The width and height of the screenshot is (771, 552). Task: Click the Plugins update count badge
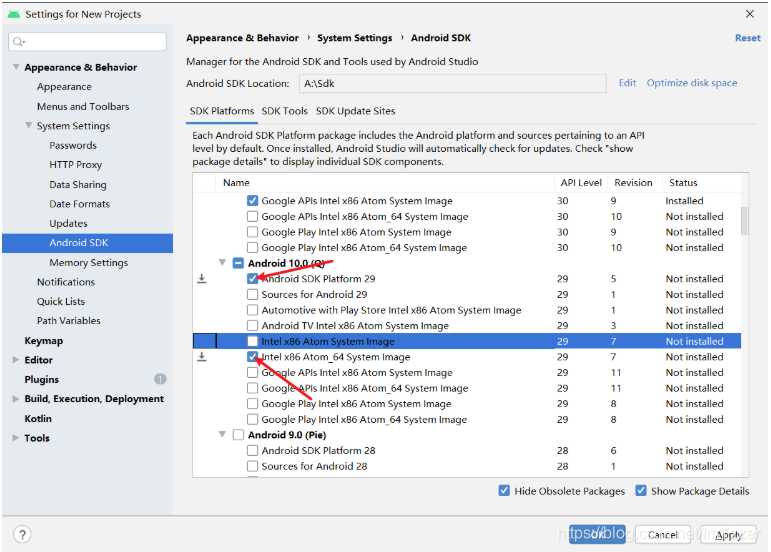160,379
